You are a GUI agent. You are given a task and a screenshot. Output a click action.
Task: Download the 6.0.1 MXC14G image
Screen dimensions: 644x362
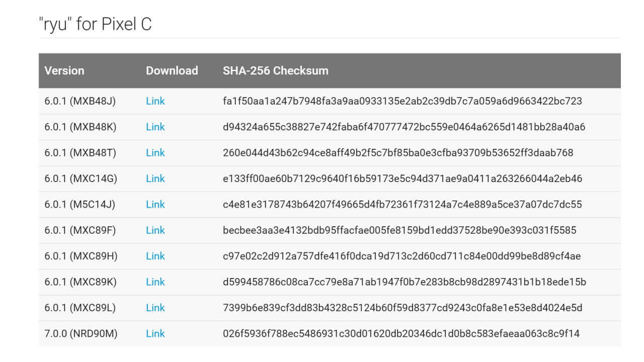155,178
